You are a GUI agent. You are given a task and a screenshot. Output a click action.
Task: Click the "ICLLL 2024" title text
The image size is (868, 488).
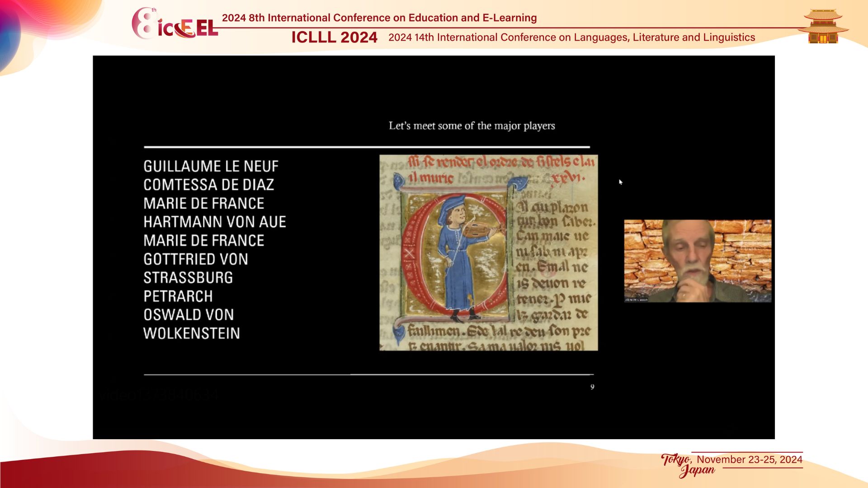click(x=334, y=37)
